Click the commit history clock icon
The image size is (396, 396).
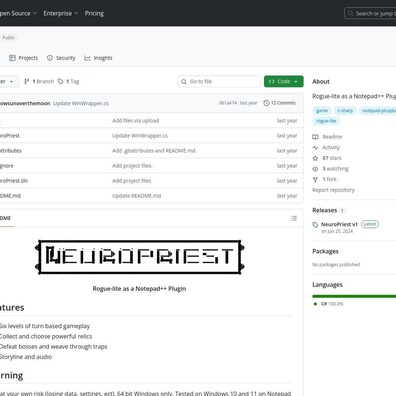point(266,103)
